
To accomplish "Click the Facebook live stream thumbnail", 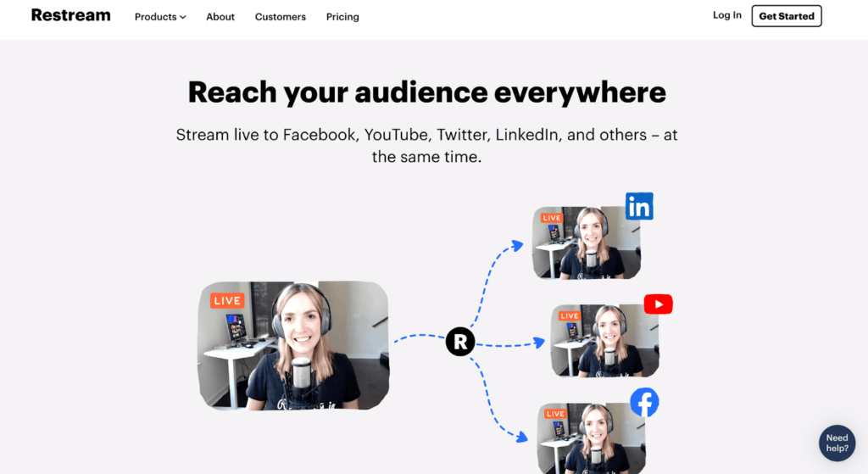I will tap(591, 438).
